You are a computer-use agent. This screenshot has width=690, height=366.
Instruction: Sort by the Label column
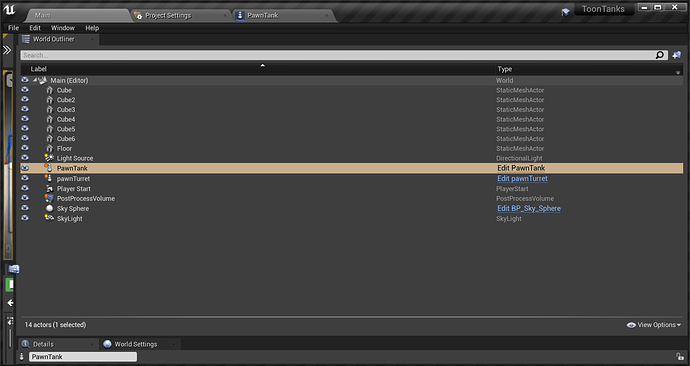coord(38,69)
